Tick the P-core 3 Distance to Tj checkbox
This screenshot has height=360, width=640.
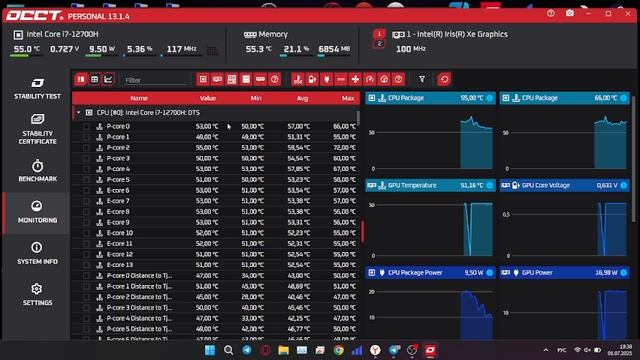[x=86, y=308]
